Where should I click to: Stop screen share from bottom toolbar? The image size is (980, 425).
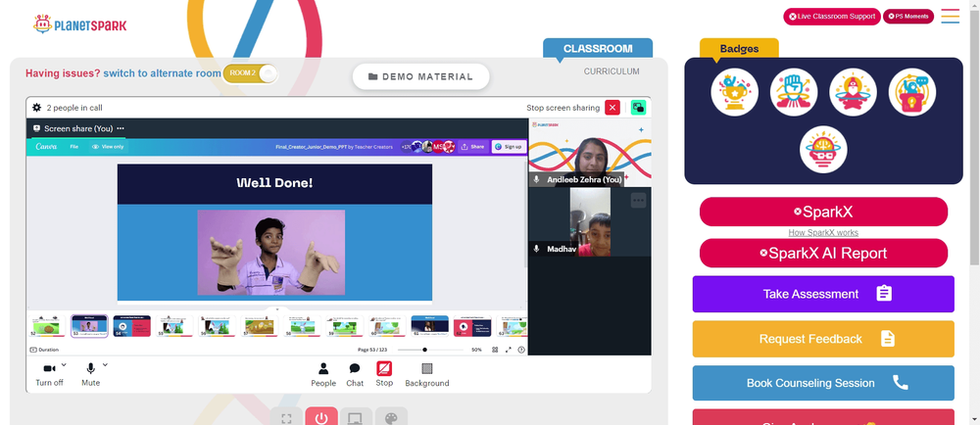pyautogui.click(x=384, y=374)
